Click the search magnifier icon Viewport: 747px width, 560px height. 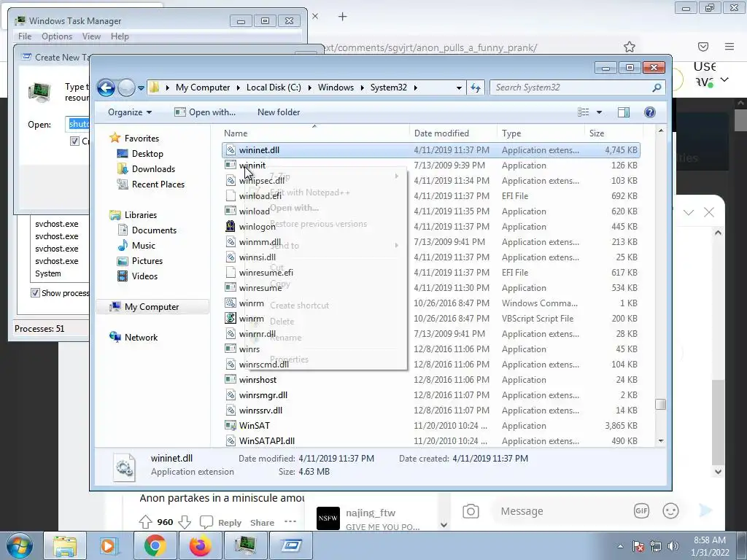click(657, 87)
